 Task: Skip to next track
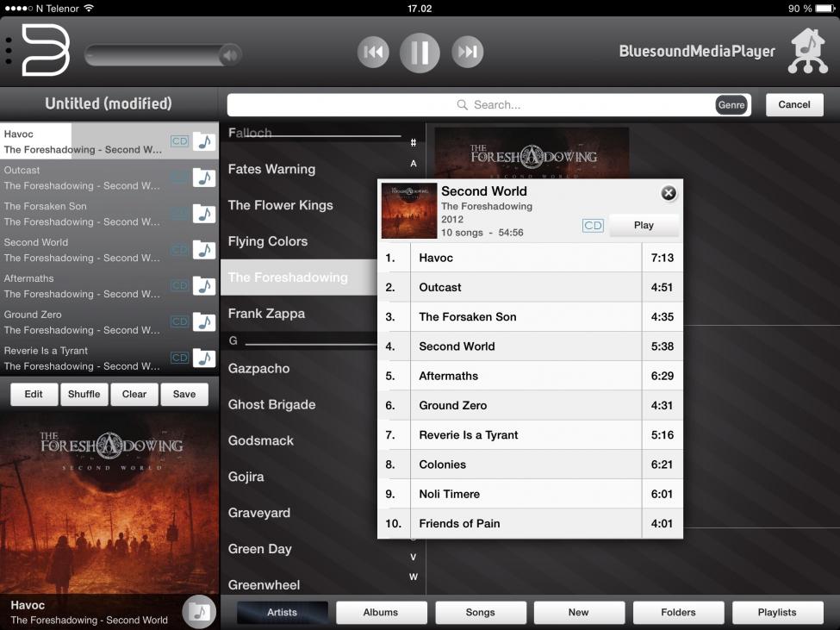tap(467, 52)
